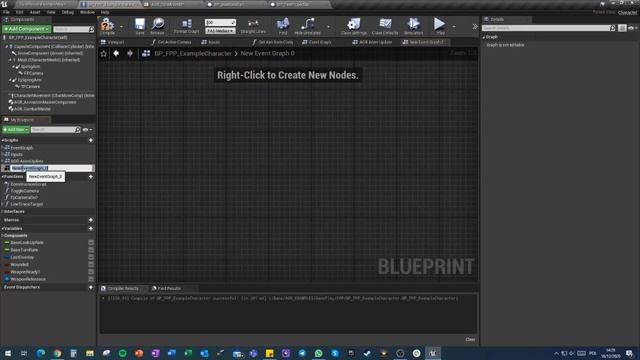Open Class Defaults
Viewport: 640px width, 360px height.
385,26
